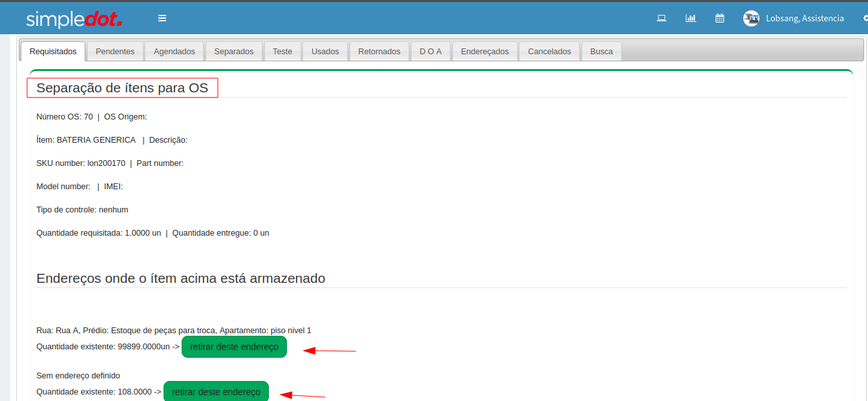Open the Retornados tab
868x401 pixels.
379,52
